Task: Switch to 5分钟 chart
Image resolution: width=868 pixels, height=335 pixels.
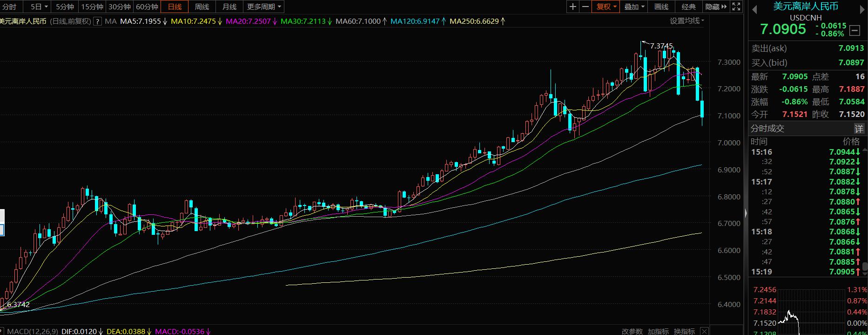Action: (x=65, y=7)
